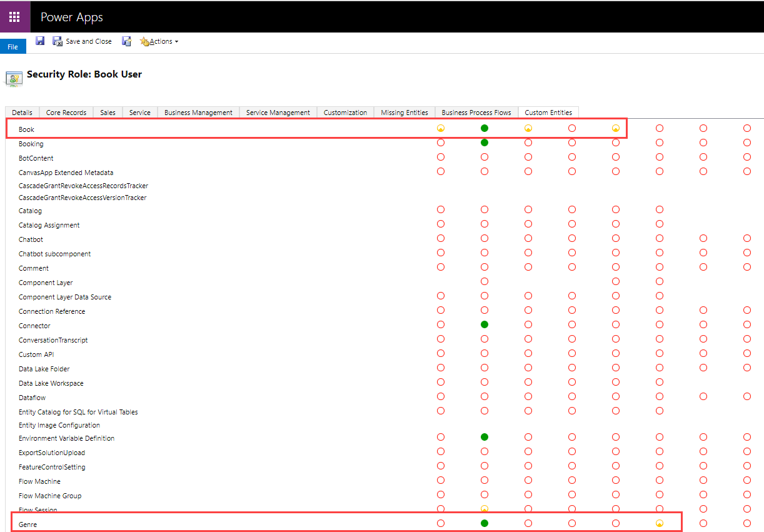
Task: Toggle green circle for Environment Variable Definition
Action: pyautogui.click(x=485, y=437)
